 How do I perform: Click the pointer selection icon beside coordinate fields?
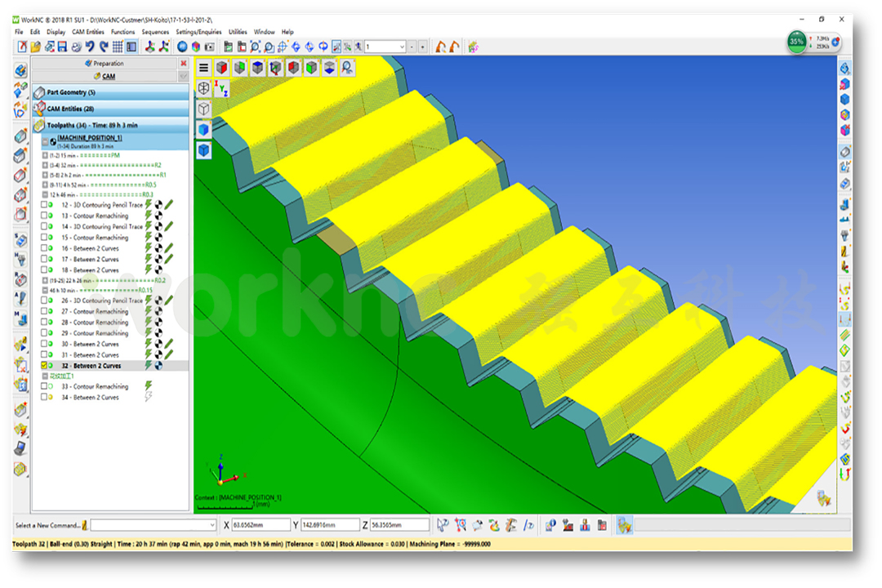tap(443, 525)
